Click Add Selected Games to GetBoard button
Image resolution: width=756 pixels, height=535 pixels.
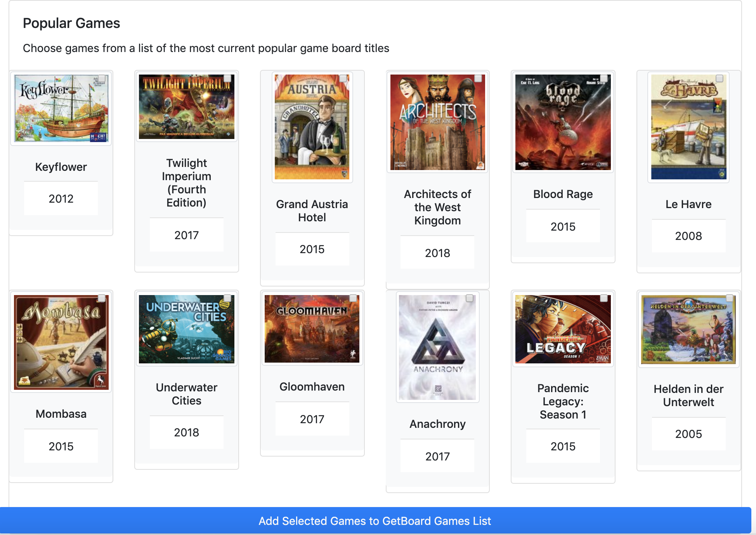click(x=375, y=521)
